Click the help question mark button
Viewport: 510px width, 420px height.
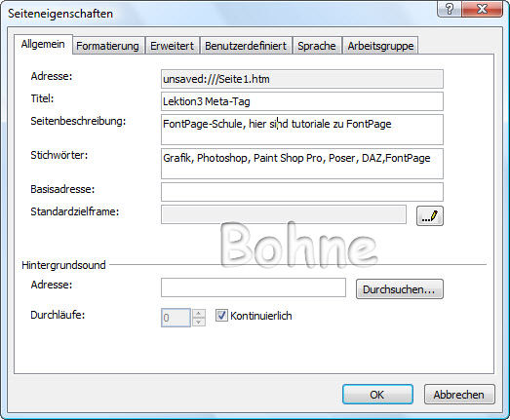pos(450,8)
